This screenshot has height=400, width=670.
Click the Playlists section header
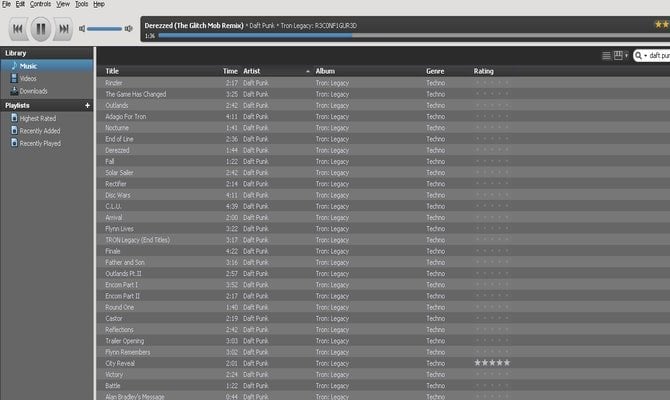tap(17, 105)
